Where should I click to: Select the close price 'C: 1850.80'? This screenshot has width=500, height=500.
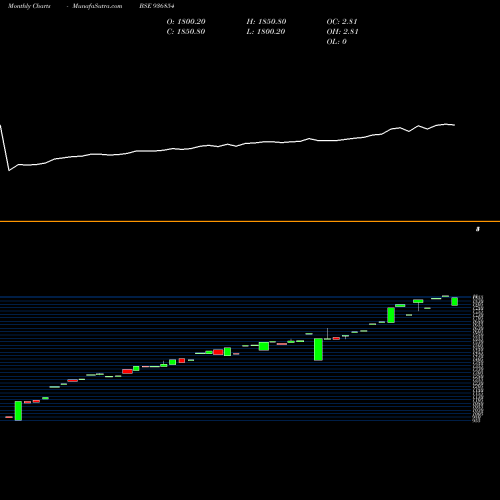coord(186,32)
